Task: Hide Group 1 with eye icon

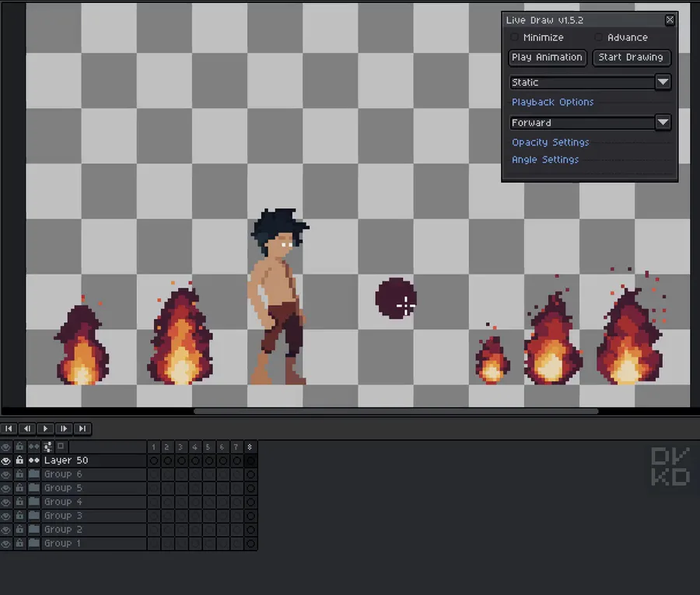Action: tap(5, 544)
